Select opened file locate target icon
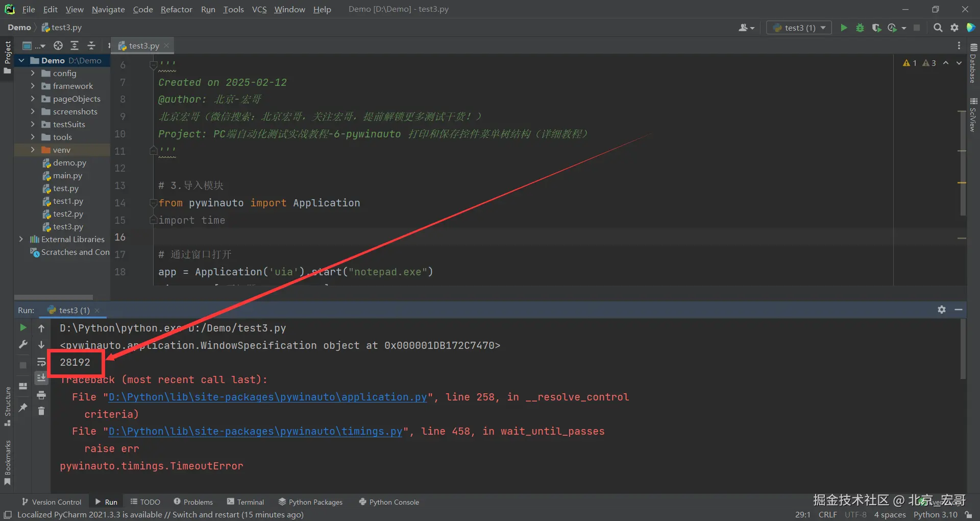This screenshot has height=521, width=980. 58,45
